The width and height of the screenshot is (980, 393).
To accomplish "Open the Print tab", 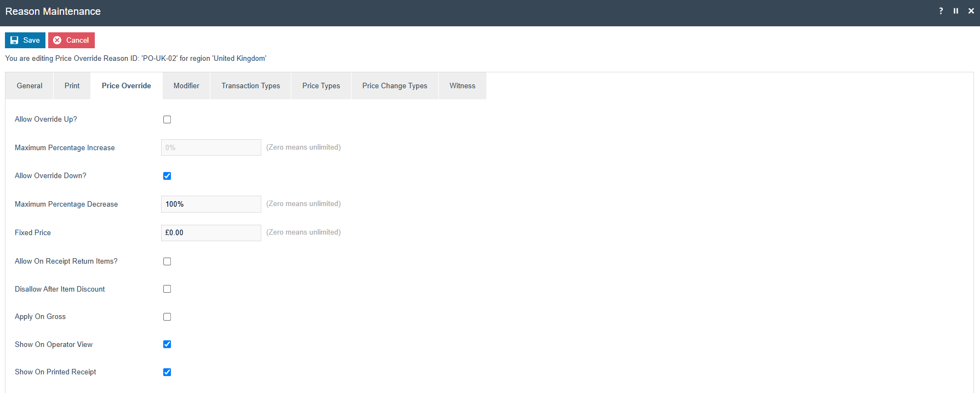I will coord(72,86).
